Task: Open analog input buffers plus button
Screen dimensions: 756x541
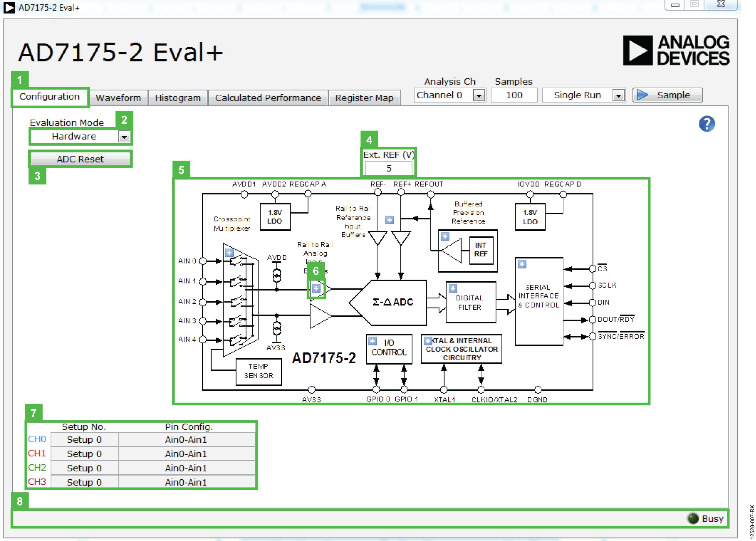Action: pos(316,289)
